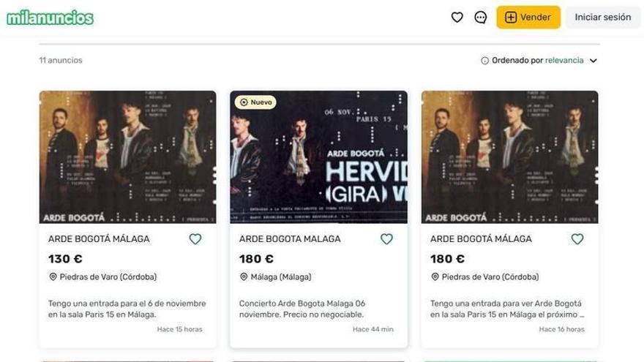Click Piedras de Varo (Córdoba) on 16 horas listing
644x362 pixels.
pyautogui.click(x=490, y=277)
